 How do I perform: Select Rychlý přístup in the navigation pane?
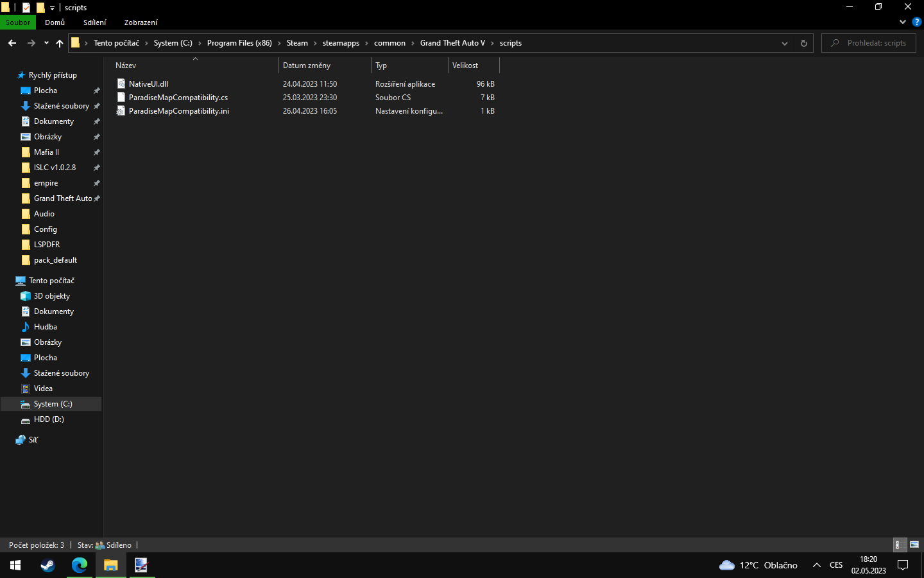(x=53, y=75)
